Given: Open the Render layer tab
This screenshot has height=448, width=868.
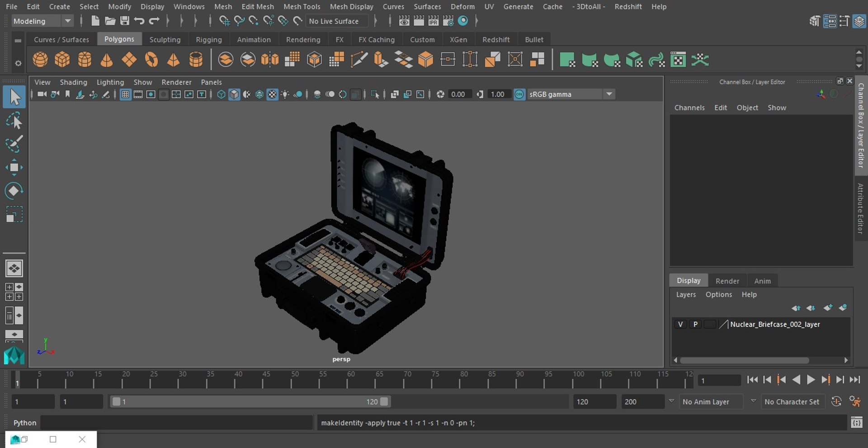Looking at the screenshot, I should point(727,281).
